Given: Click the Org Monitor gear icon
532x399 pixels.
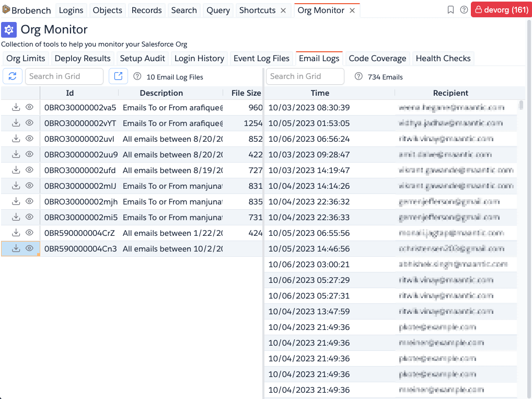Looking at the screenshot, I should click(9, 30).
